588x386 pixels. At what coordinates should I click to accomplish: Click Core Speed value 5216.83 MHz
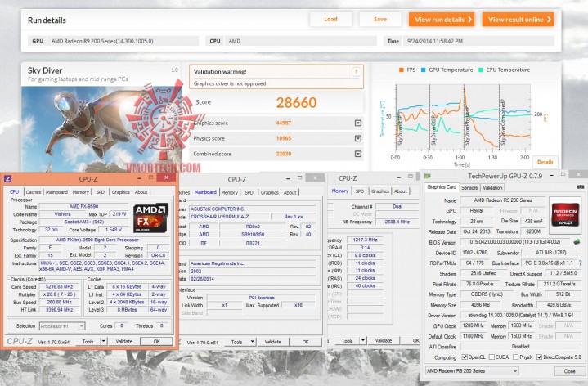coord(60,286)
